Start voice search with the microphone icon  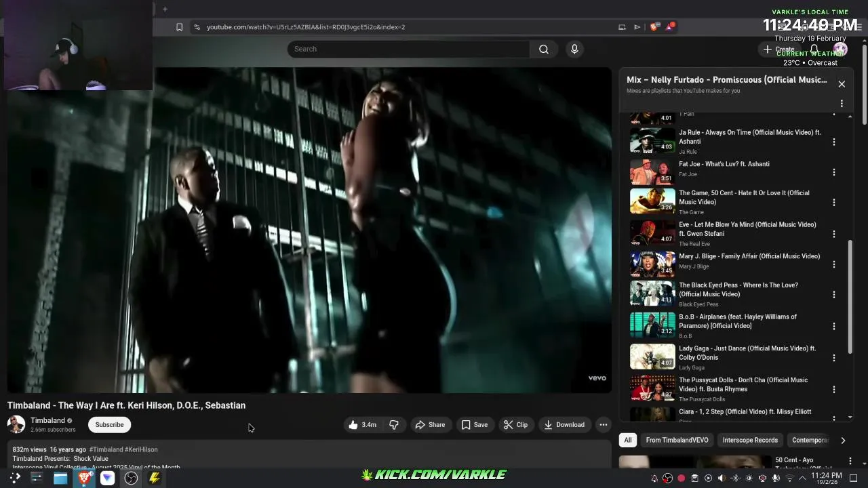574,49
